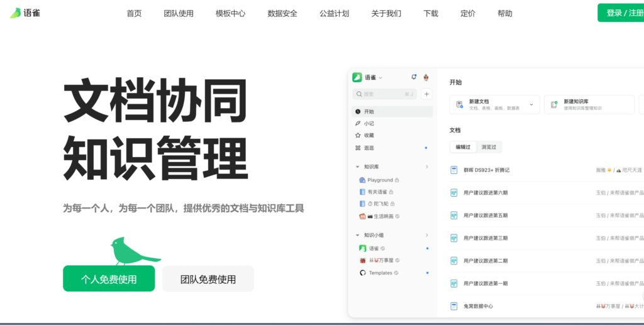Click the Yuque logo in the header
Screen dimensions: 644x326
[x=25, y=13]
